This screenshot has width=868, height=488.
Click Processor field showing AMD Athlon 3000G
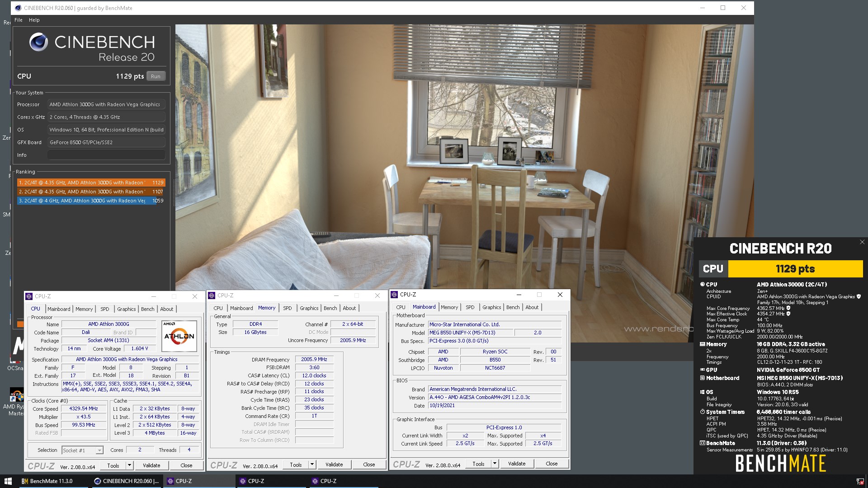106,104
